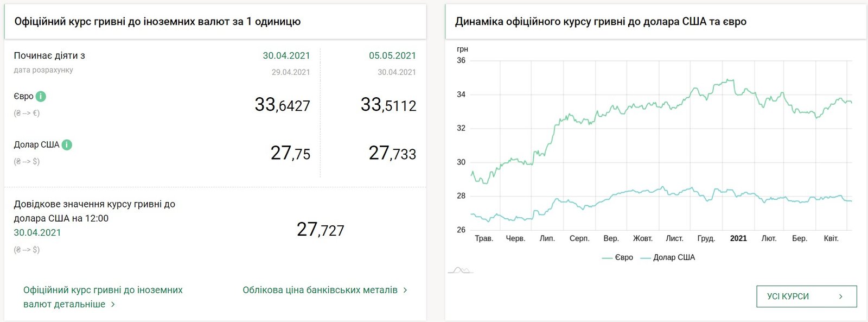868x322 pixels.
Task: Click the small sparkline preview under the chart
Action: [460, 269]
